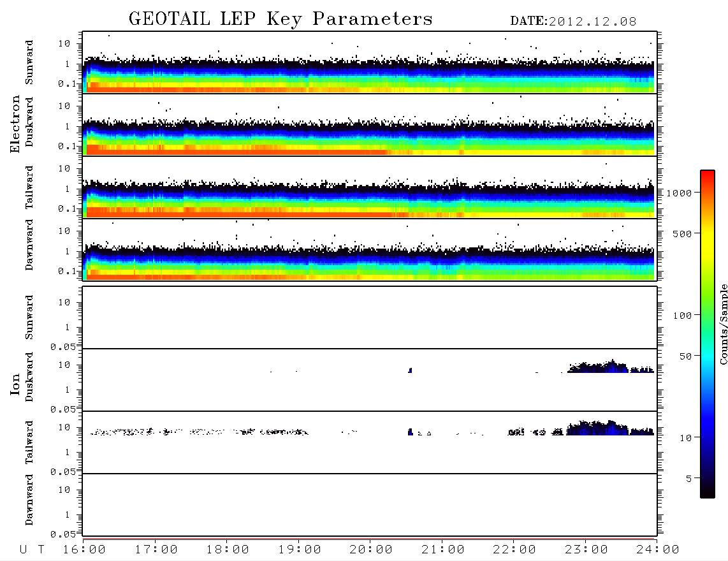Click the "10" tick of Electron Duskward panel
Viewport: 728px width, 561px height.
(64, 106)
